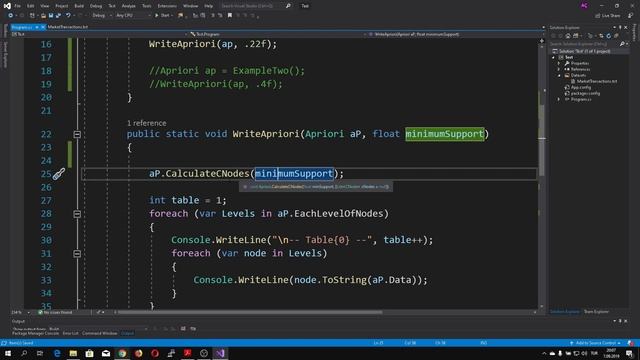Click the bookmark toolbar icon

230,16
